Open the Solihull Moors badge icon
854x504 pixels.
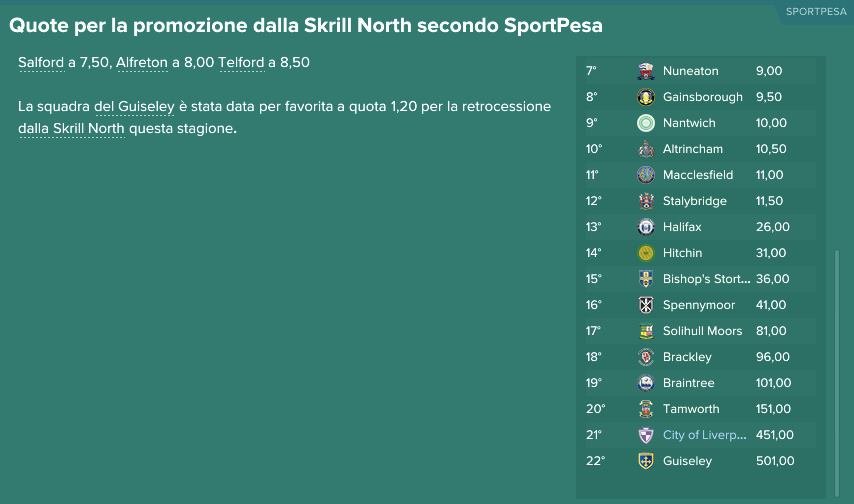(645, 331)
